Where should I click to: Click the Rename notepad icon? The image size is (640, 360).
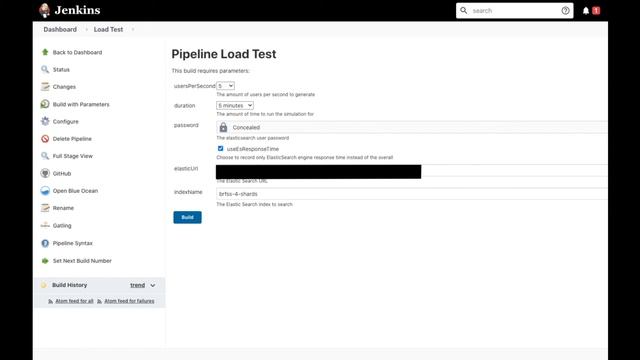coord(45,208)
